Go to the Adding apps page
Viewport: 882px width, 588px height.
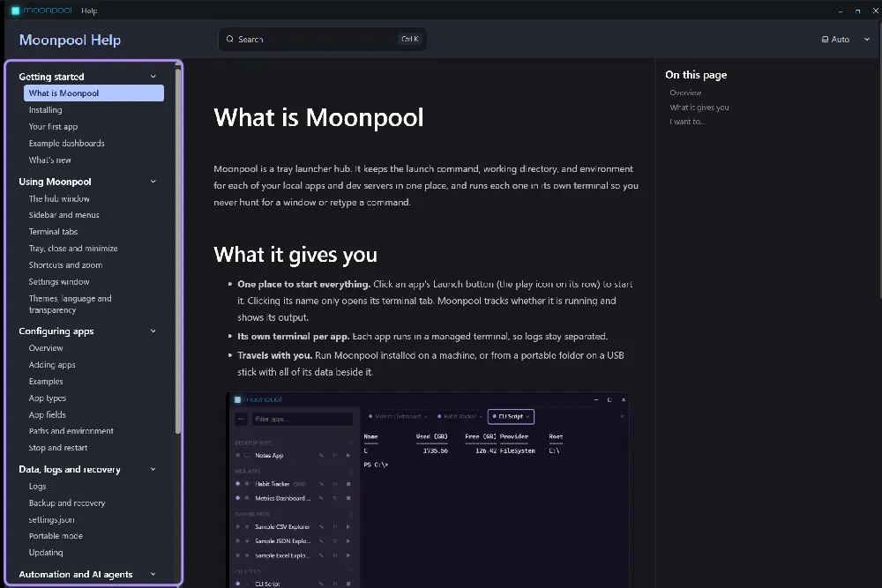52,365
